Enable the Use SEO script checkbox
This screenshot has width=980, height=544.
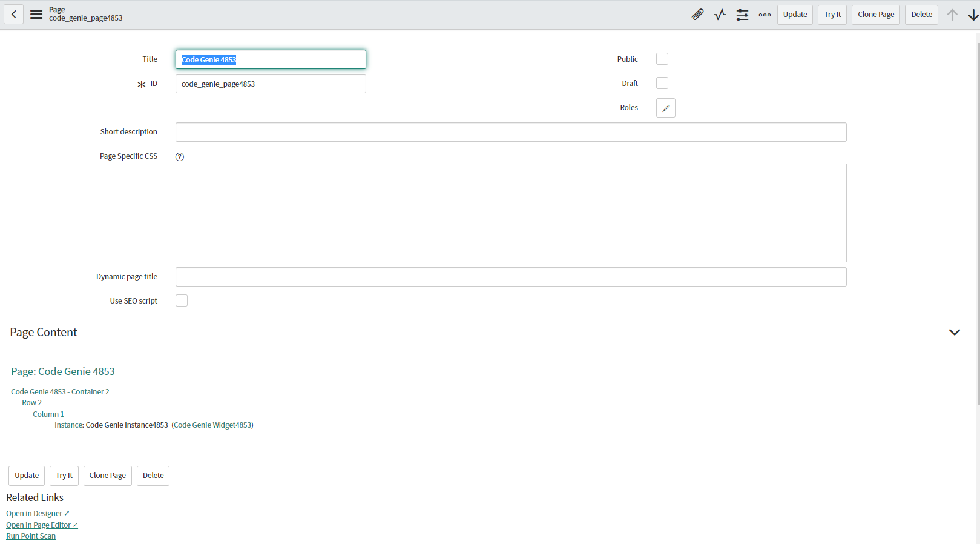tap(182, 300)
